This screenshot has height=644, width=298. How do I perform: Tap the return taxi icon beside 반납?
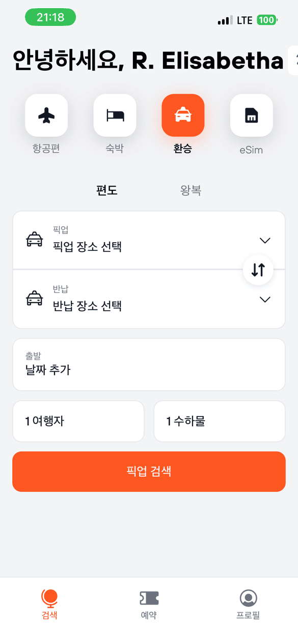(35, 299)
